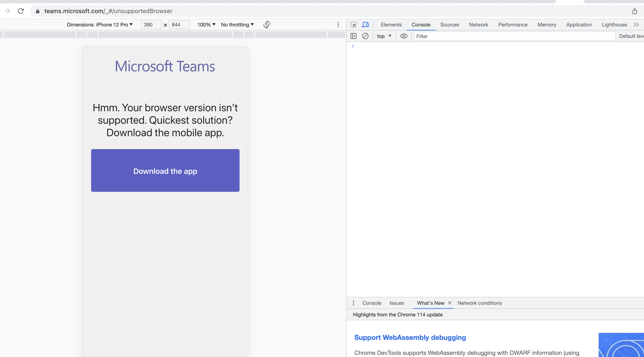This screenshot has height=357, width=644.
Task: Open the Share menu in the browser toolbar
Action: 634,11
